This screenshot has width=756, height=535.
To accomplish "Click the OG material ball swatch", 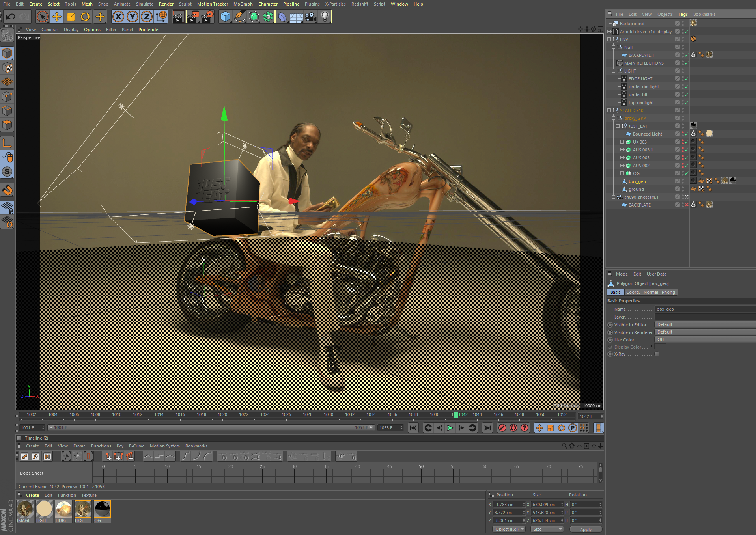I will click(102, 510).
